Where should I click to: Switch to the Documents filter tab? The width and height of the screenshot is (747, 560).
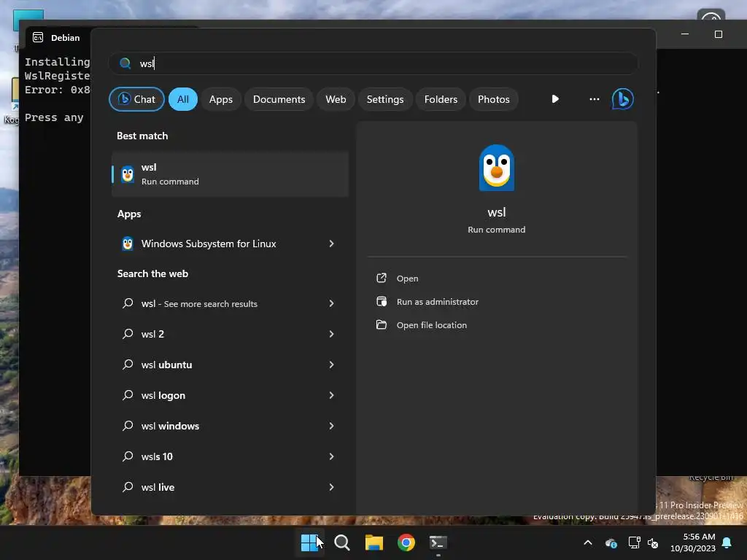click(279, 99)
